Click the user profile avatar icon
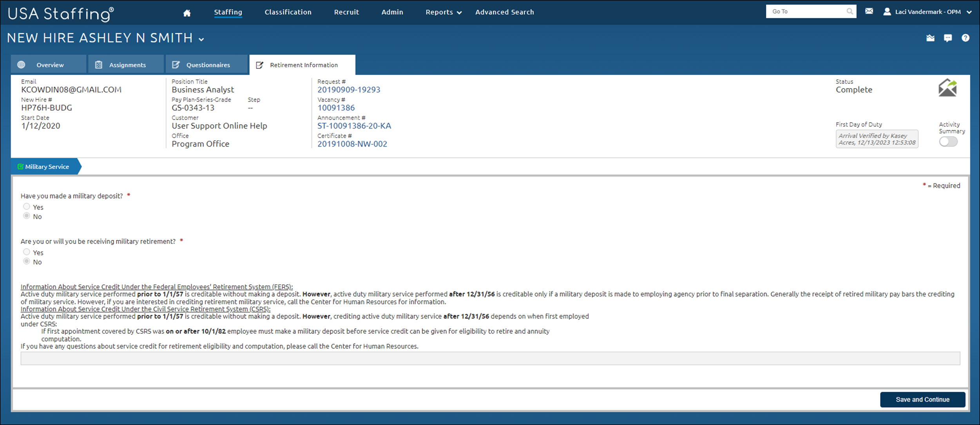Screen dimensions: 980x425 [887, 12]
